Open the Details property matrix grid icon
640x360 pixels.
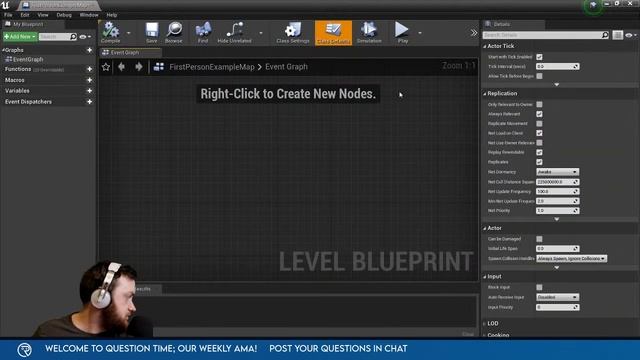coord(618,35)
